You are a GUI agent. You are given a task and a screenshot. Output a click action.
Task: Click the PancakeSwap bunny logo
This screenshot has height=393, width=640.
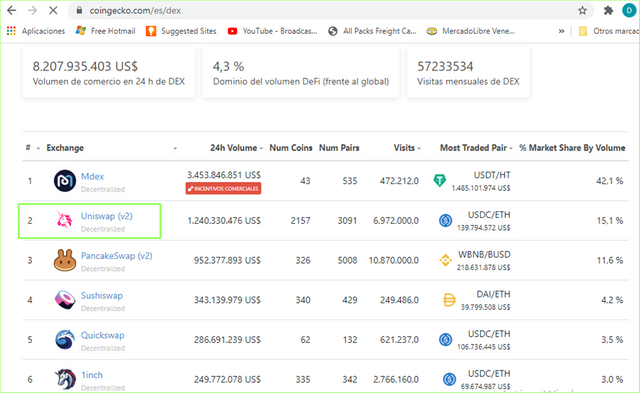(65, 260)
